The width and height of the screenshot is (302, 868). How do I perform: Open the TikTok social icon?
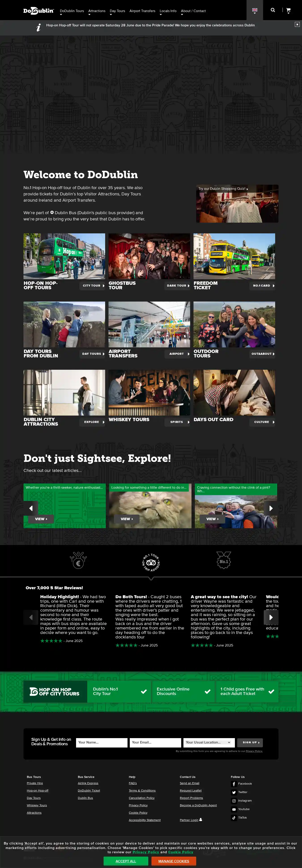coord(234,817)
